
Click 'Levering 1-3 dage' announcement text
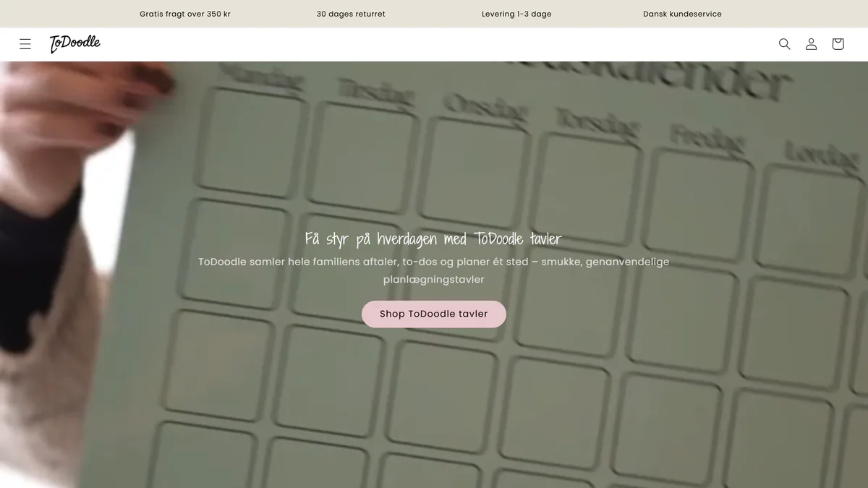pos(516,14)
